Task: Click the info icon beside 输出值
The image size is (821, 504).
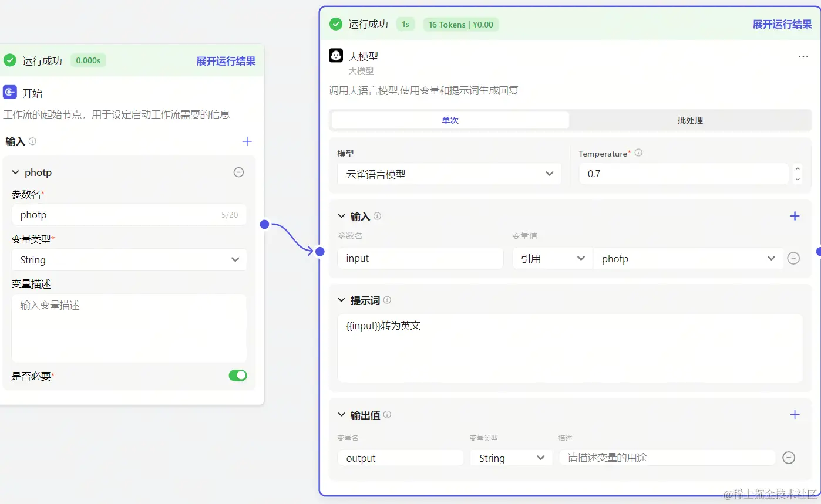Action: coord(387,415)
